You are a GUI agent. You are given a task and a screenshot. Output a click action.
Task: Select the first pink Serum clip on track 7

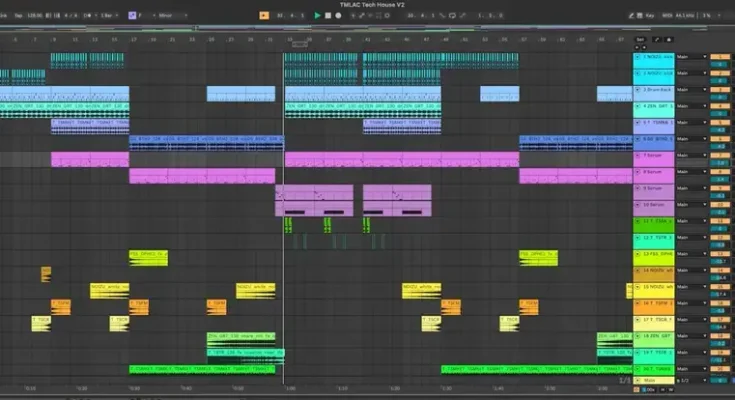point(90,159)
